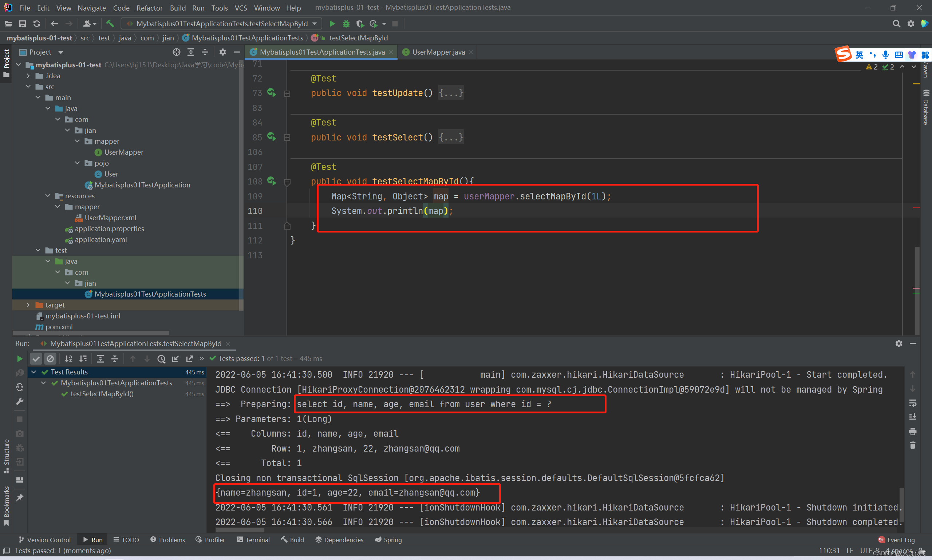Open Project view mode dropdown
Image resolution: width=932 pixels, height=560 pixels.
pos(61,52)
